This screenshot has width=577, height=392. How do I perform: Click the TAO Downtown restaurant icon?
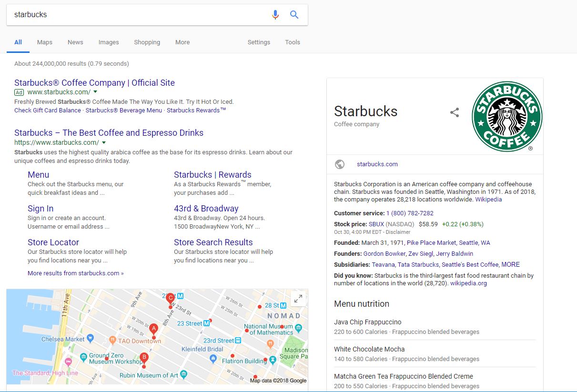[112, 340]
